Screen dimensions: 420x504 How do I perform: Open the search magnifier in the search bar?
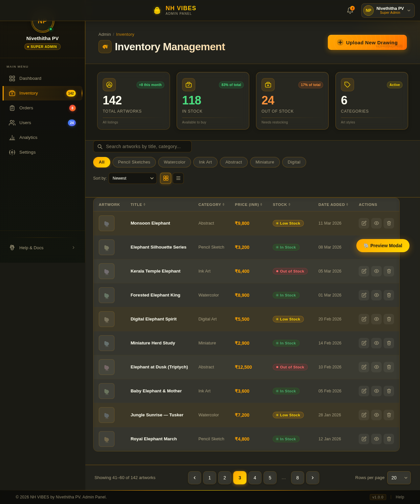[100, 146]
